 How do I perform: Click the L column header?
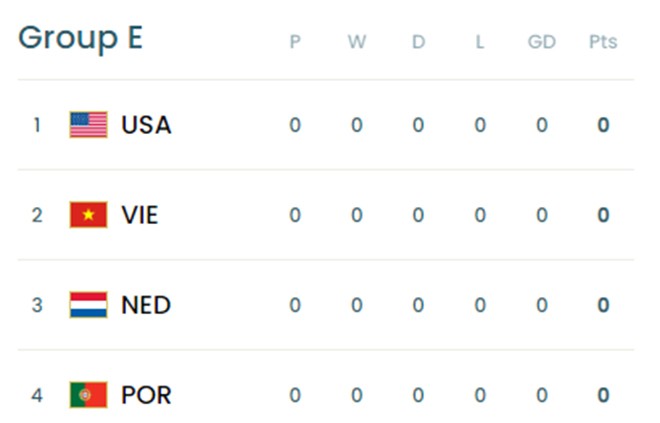click(480, 42)
